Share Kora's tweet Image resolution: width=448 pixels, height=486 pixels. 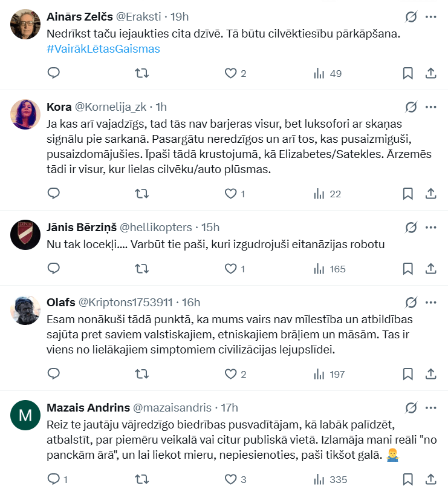tap(431, 194)
